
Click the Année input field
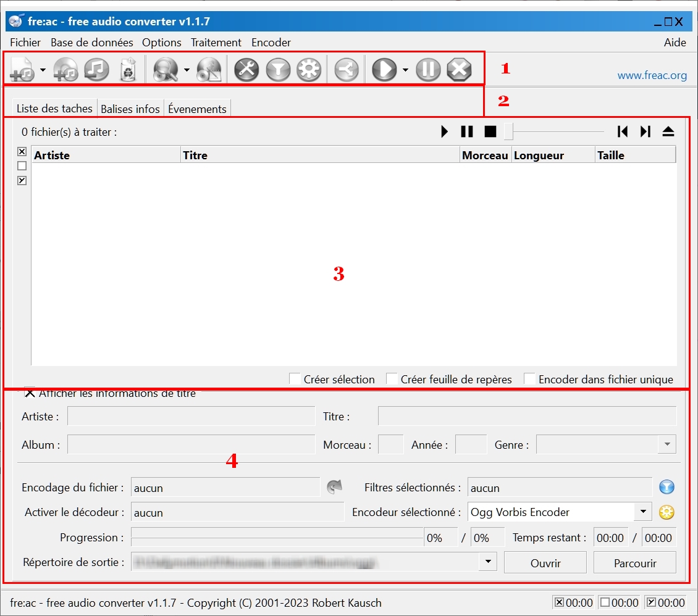(x=471, y=444)
